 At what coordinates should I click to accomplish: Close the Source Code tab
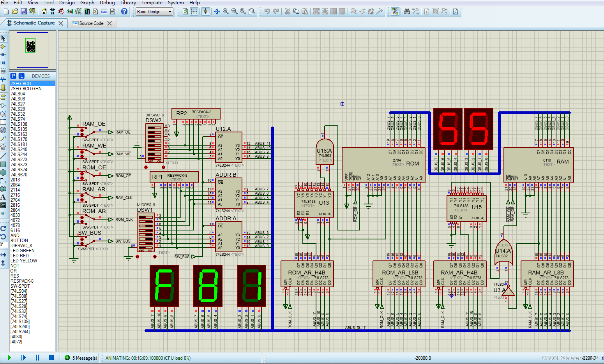[x=109, y=23]
